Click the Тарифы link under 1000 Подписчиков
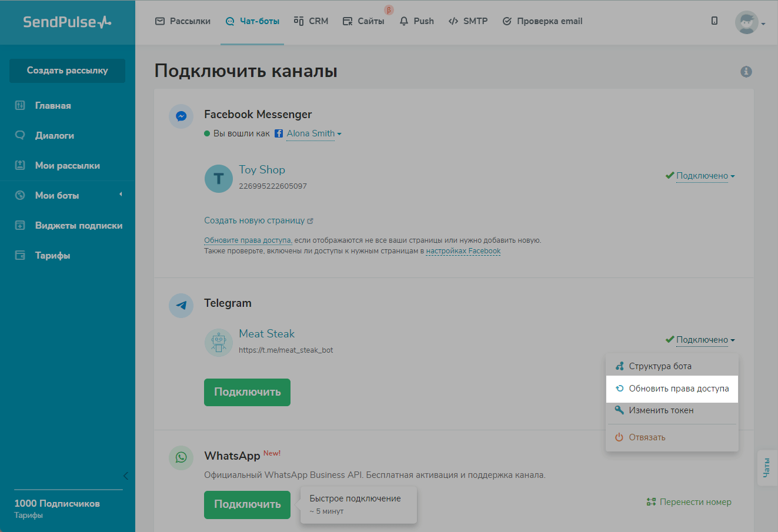 pos(29,516)
